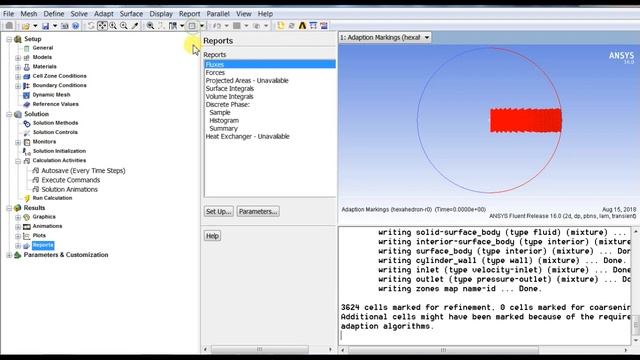The image size is (640, 360).
Task: Click the Solution Initialization icon
Action: (x=27, y=151)
